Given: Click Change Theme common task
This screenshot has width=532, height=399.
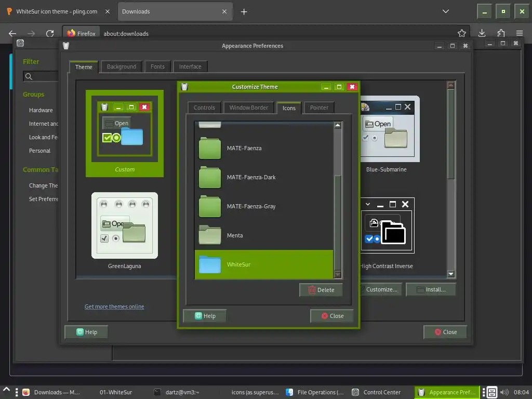Looking at the screenshot, I should [44, 185].
